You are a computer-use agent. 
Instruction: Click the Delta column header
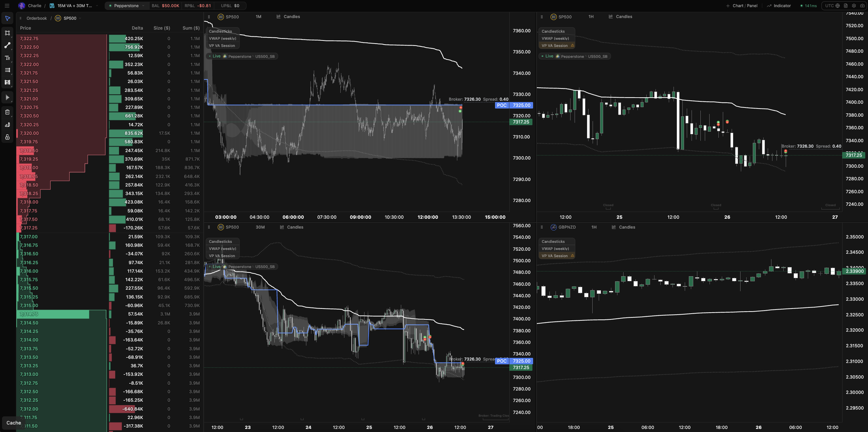coord(137,28)
